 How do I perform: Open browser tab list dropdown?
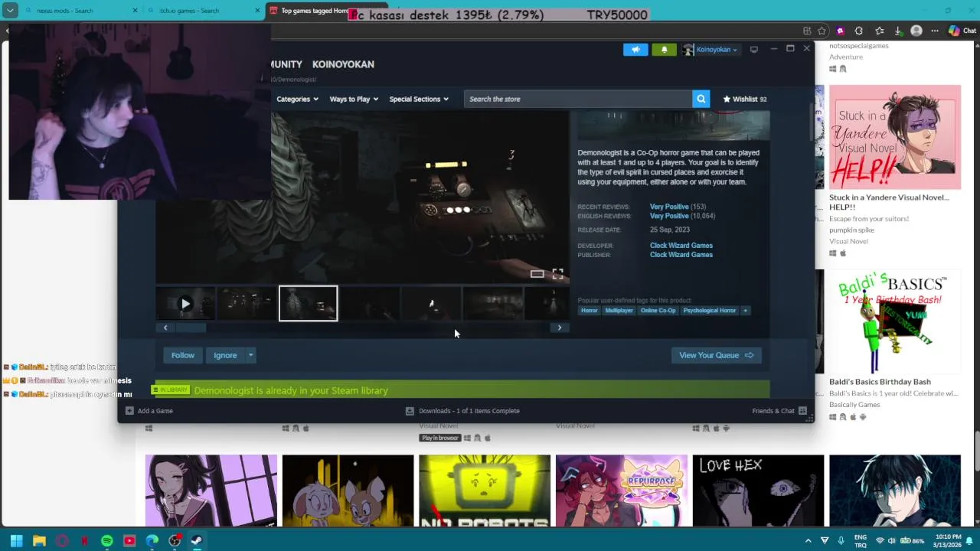point(10,11)
